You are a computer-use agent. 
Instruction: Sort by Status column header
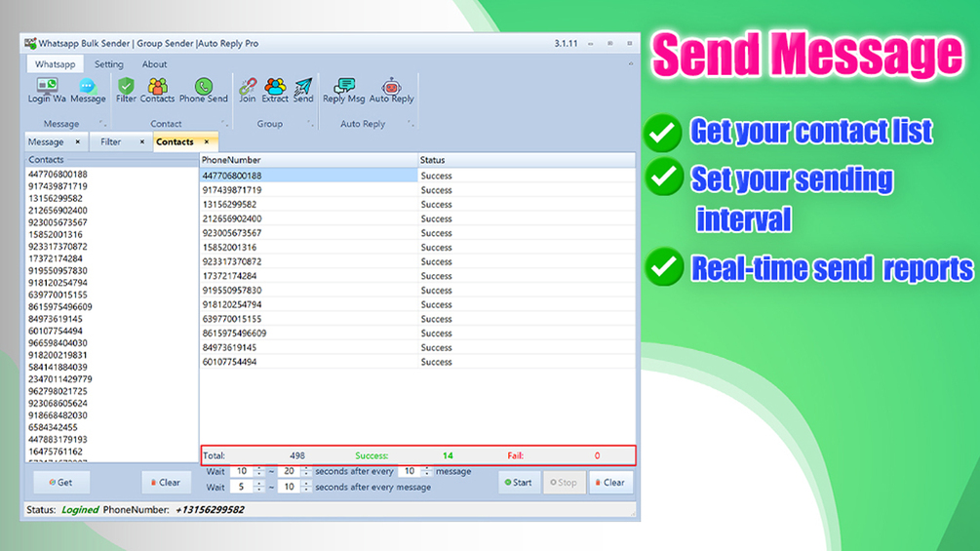click(527, 160)
